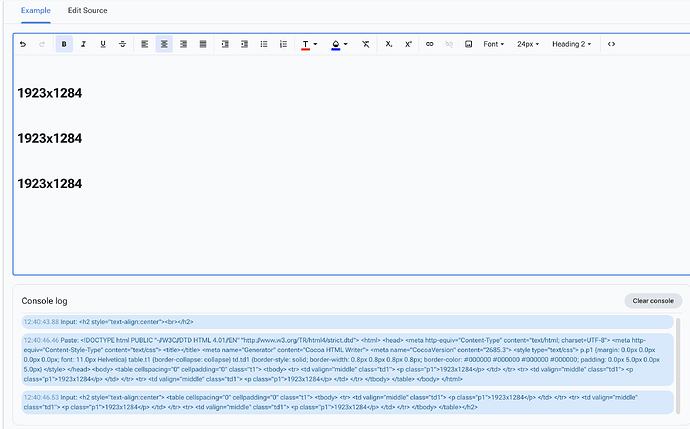
Task: Switch to the Edit Source tab
Action: click(x=88, y=10)
